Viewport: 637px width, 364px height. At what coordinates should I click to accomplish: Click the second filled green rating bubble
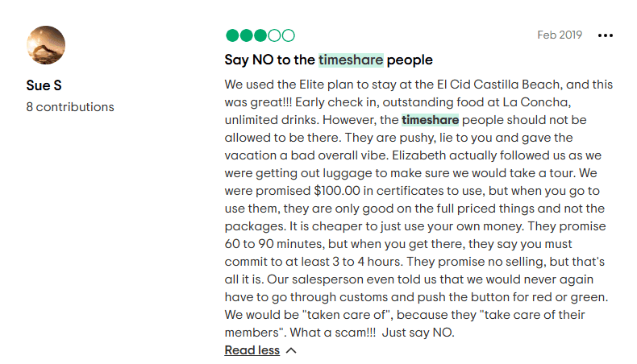(x=246, y=35)
